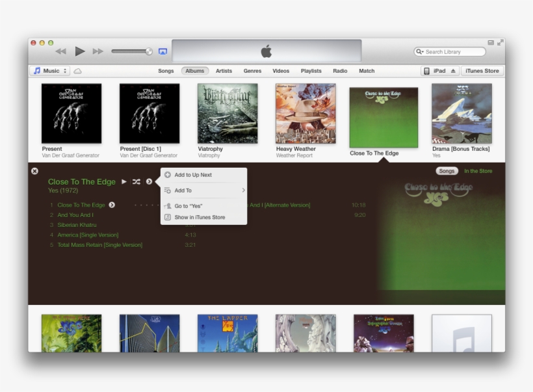Switch to the mini player icon
The height and width of the screenshot is (392, 533).
pos(491,42)
